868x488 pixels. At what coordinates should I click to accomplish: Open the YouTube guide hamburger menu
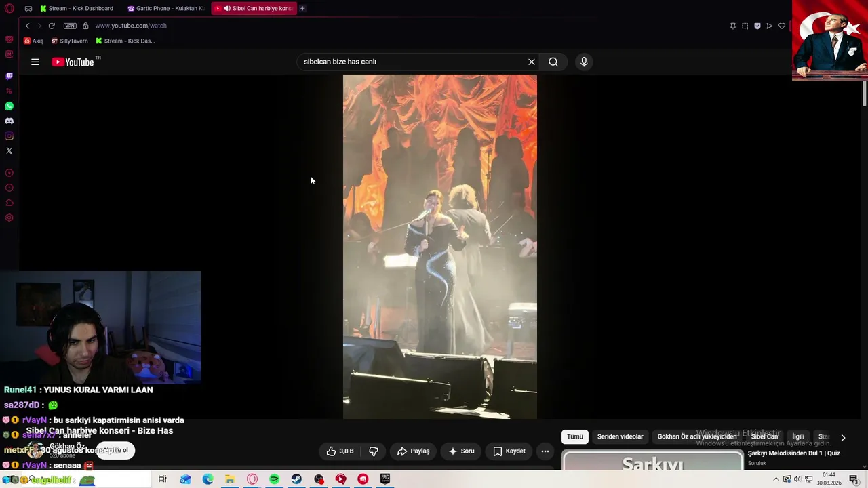(35, 62)
